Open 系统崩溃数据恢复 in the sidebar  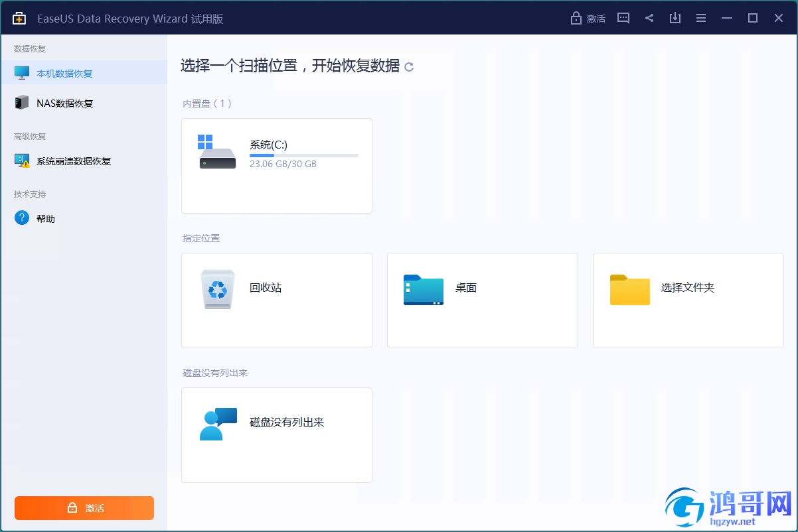pos(84,161)
